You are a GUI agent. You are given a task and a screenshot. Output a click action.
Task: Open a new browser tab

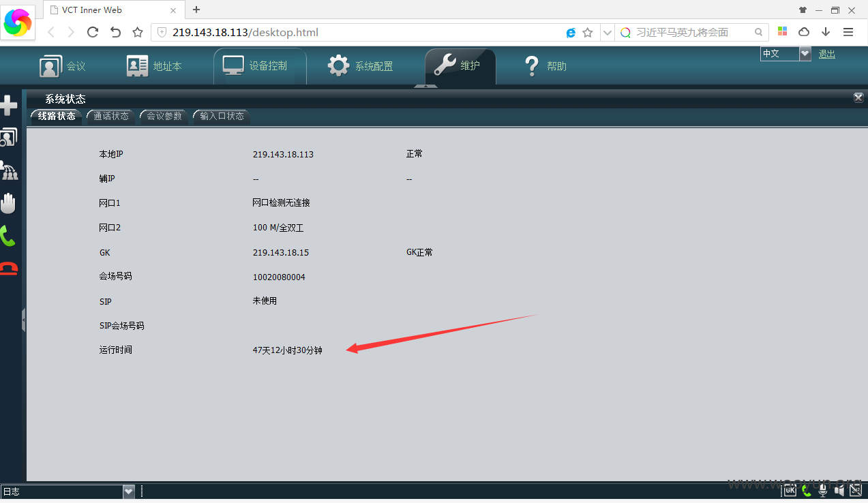[x=196, y=10]
